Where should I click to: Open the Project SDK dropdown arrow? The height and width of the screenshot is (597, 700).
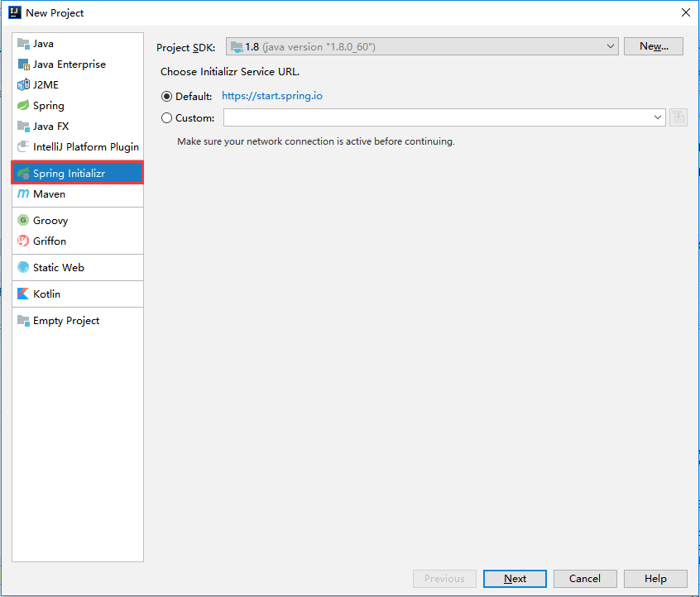tap(611, 46)
